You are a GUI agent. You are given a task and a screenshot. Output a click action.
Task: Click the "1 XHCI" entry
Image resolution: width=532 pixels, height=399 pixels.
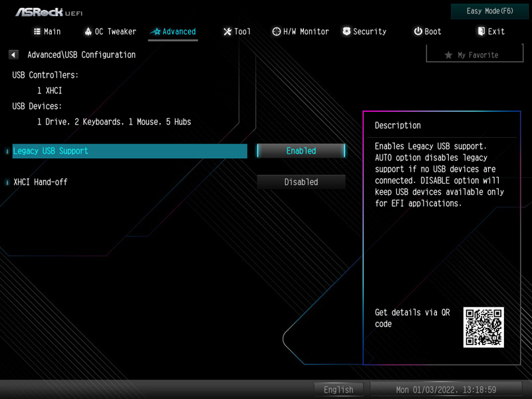pyautogui.click(x=49, y=90)
